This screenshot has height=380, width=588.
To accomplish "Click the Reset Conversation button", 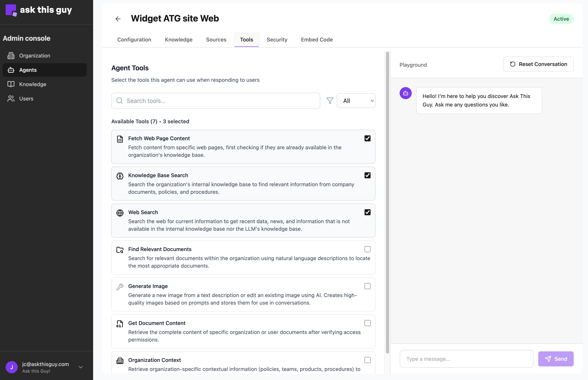I will point(538,64).
